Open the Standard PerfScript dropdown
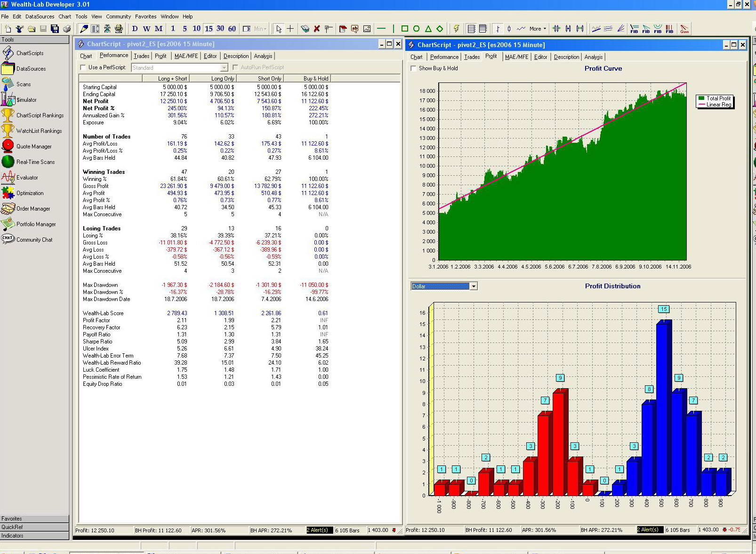This screenshot has width=756, height=554. [x=224, y=68]
